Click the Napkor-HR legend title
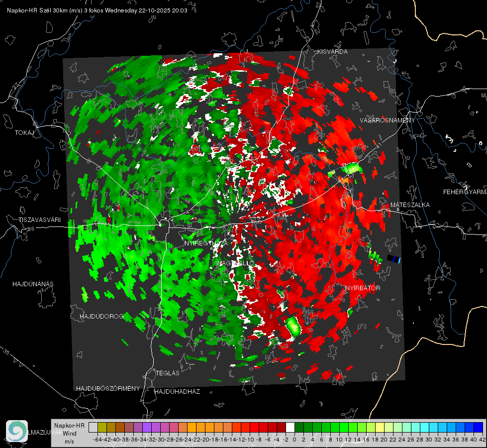Viewport: 487px width, 448px height. coord(69,426)
